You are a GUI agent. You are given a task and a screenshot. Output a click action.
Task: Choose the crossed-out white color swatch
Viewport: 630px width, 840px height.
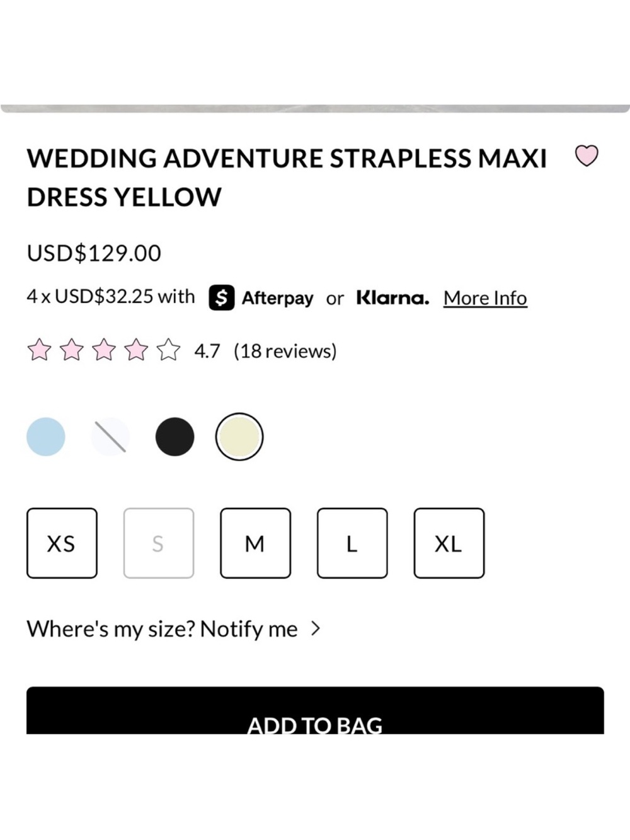coord(110,437)
